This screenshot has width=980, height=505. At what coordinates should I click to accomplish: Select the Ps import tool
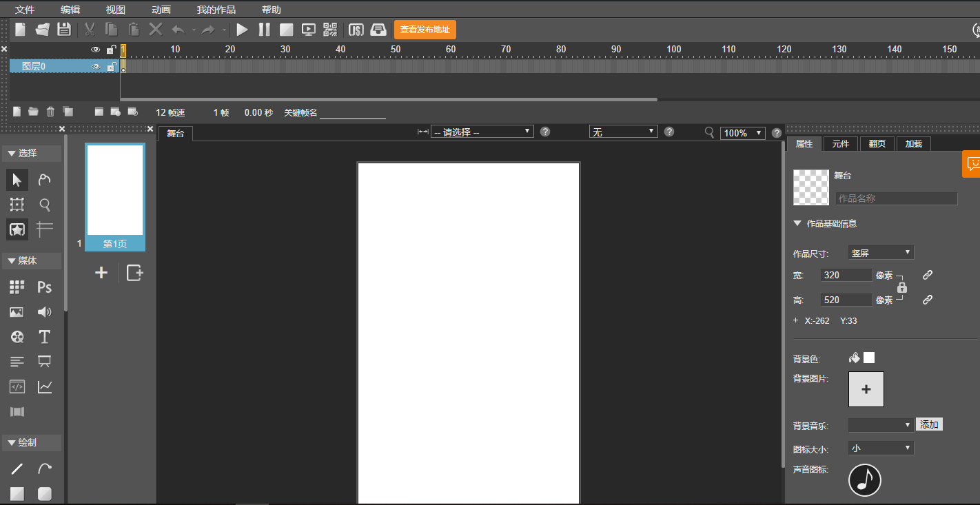click(45, 287)
